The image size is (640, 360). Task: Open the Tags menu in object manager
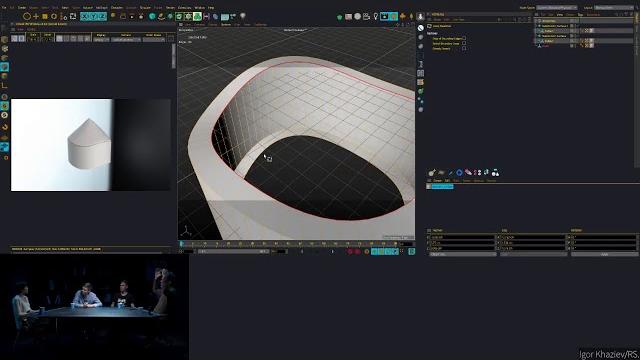pos(580,14)
